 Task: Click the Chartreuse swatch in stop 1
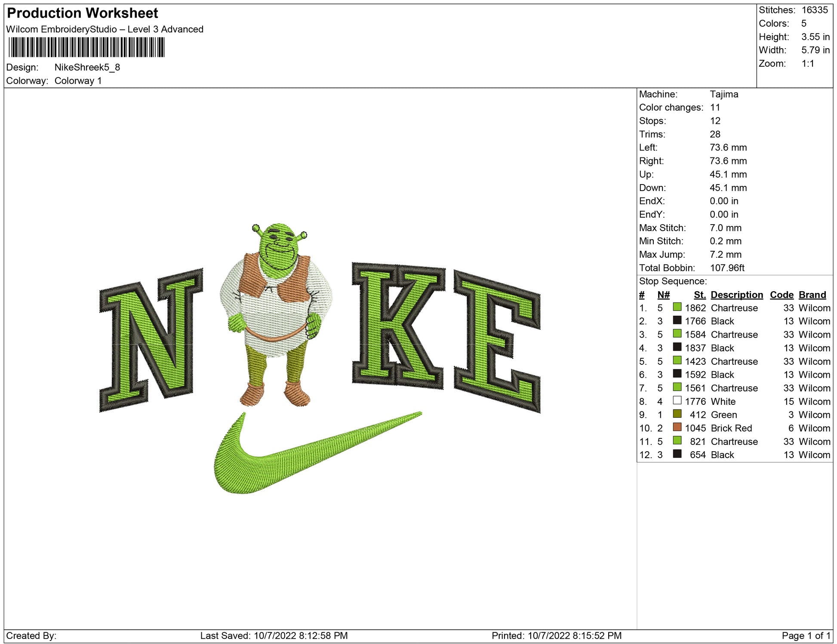coord(677,307)
